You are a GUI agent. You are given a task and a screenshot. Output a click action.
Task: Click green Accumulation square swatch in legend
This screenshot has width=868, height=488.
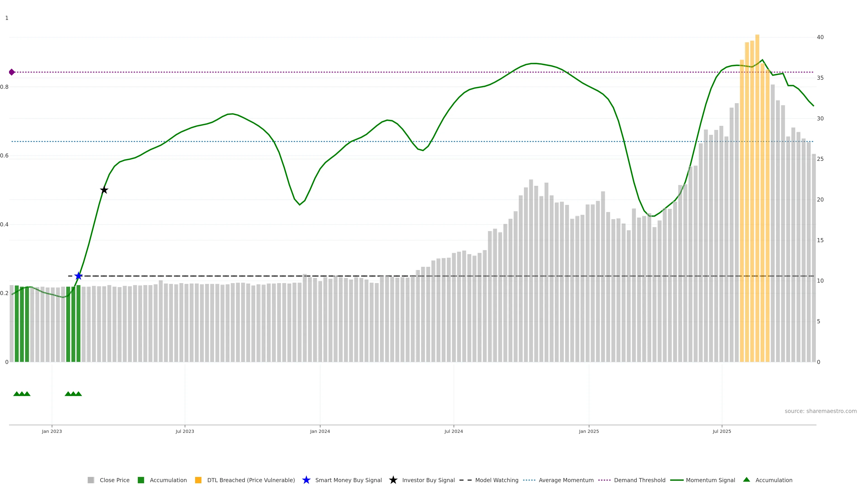pyautogui.click(x=141, y=480)
